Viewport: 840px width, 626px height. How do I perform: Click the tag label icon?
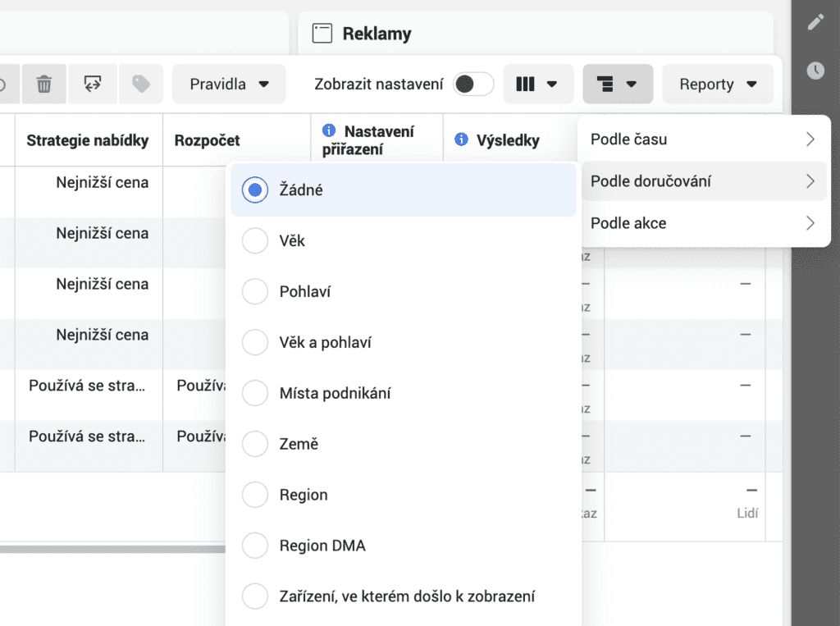141,84
